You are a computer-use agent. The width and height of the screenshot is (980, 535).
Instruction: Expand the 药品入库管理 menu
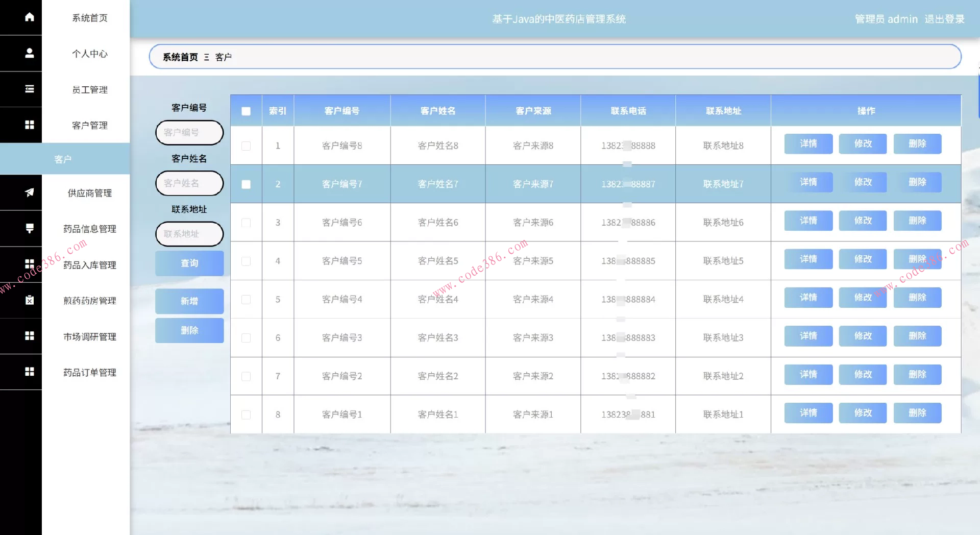point(89,265)
